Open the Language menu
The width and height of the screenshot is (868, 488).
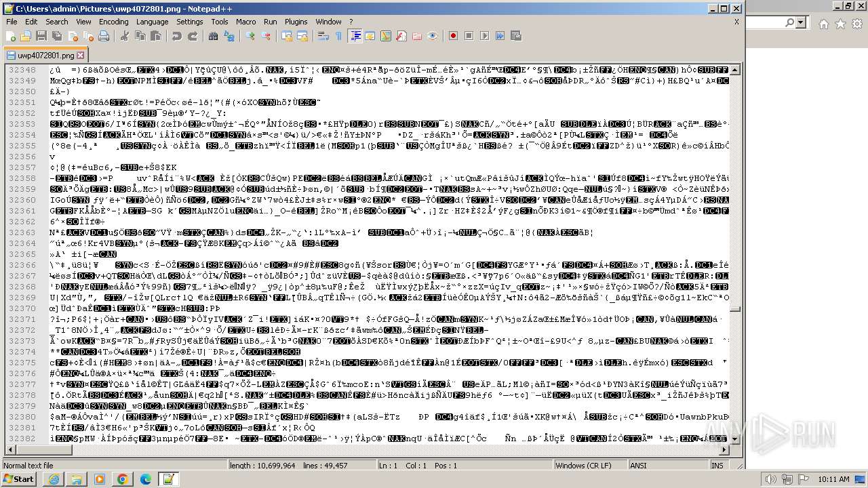(152, 22)
